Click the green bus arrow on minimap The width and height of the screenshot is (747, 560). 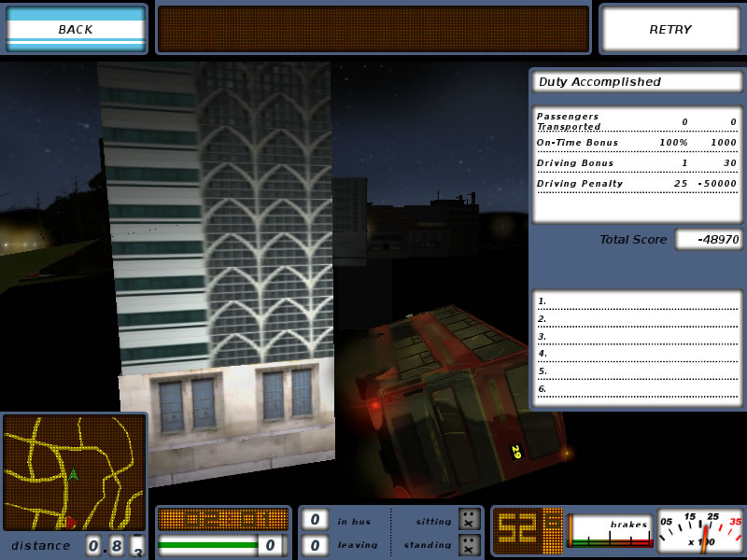click(73, 474)
